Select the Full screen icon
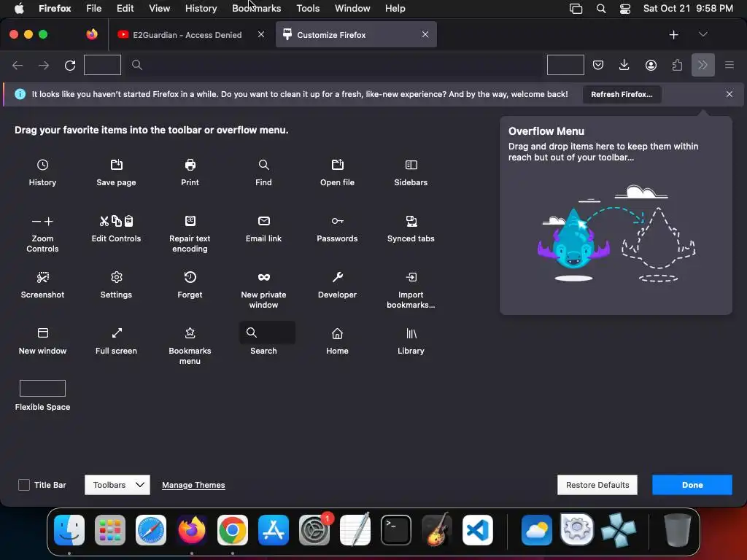This screenshot has height=560, width=747. (x=117, y=332)
